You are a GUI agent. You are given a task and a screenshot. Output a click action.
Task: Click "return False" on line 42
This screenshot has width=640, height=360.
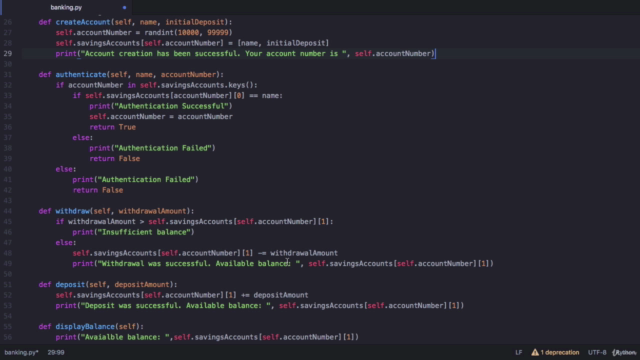coord(98,190)
